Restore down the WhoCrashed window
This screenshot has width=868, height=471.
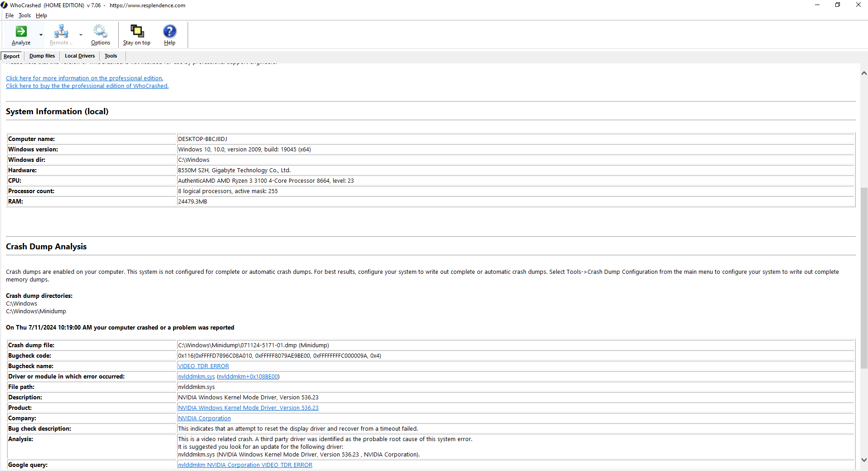coord(838,5)
